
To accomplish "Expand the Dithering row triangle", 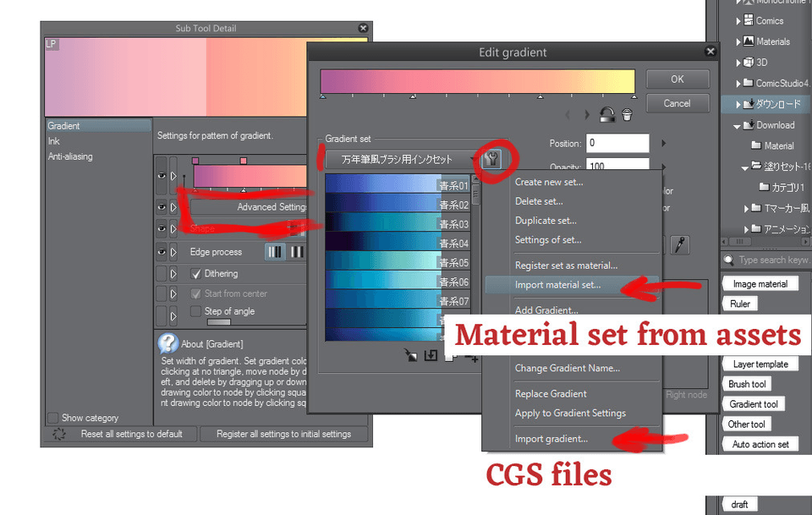I will point(173,274).
